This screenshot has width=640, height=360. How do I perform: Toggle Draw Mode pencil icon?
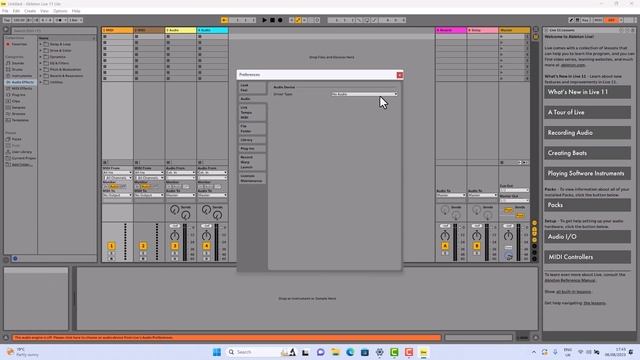coord(571,20)
